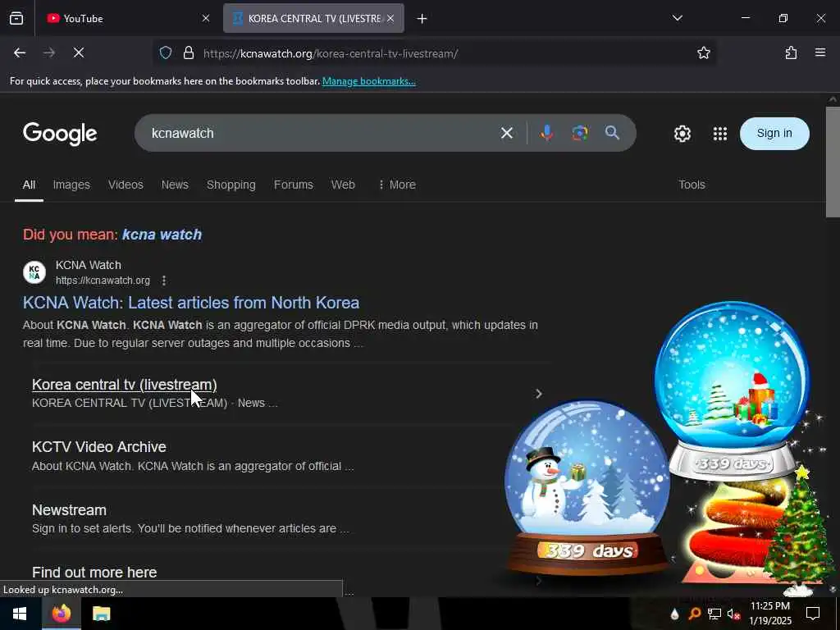This screenshot has width=840, height=630.
Task: Switch to Web results tab
Action: (343, 185)
